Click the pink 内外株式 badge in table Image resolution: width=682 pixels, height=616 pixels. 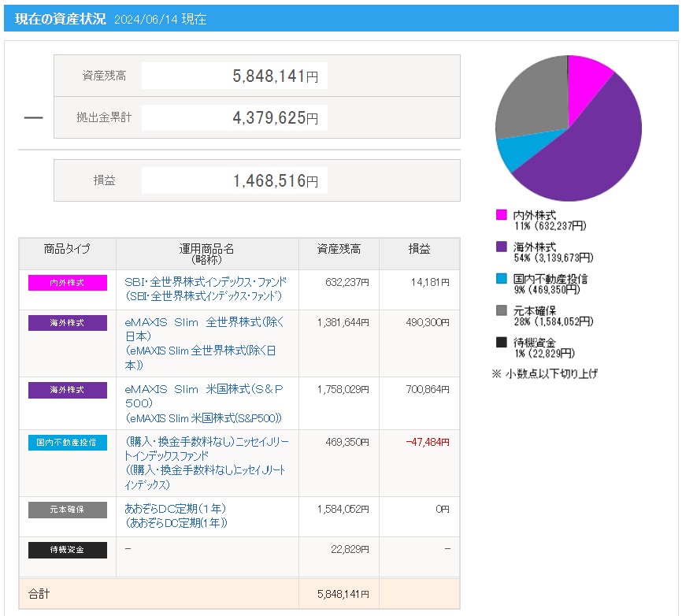coord(67,283)
